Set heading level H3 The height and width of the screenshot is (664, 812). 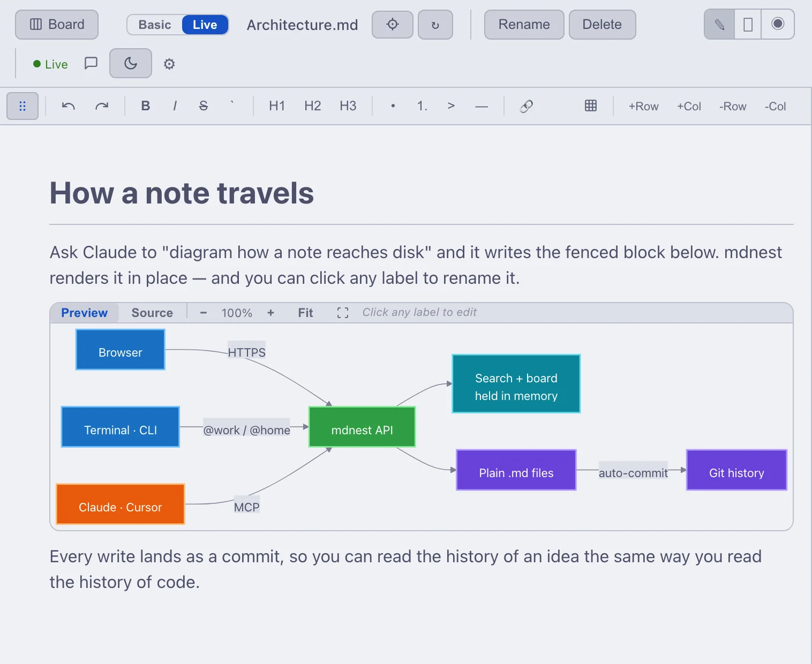pos(348,106)
